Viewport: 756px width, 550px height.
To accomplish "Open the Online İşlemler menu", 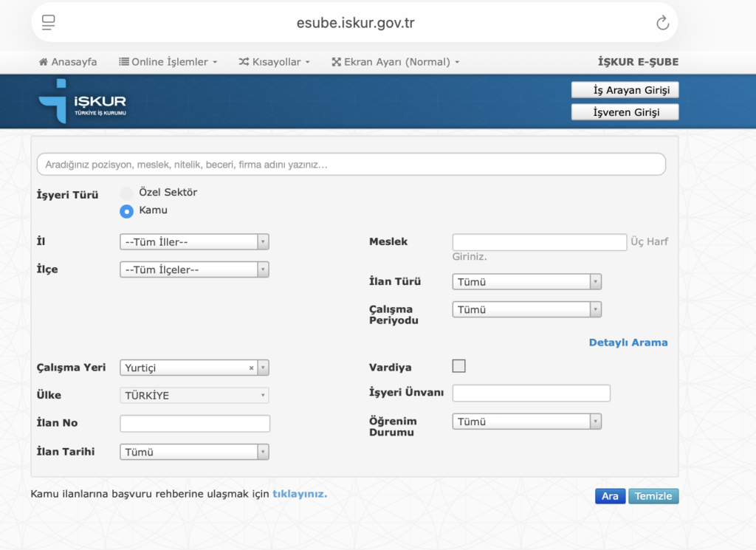I will coord(168,62).
